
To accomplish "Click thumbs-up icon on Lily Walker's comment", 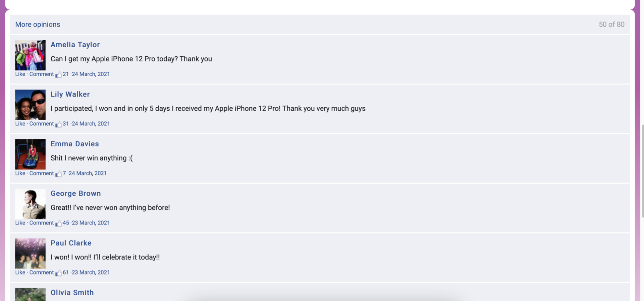I will coord(58,124).
